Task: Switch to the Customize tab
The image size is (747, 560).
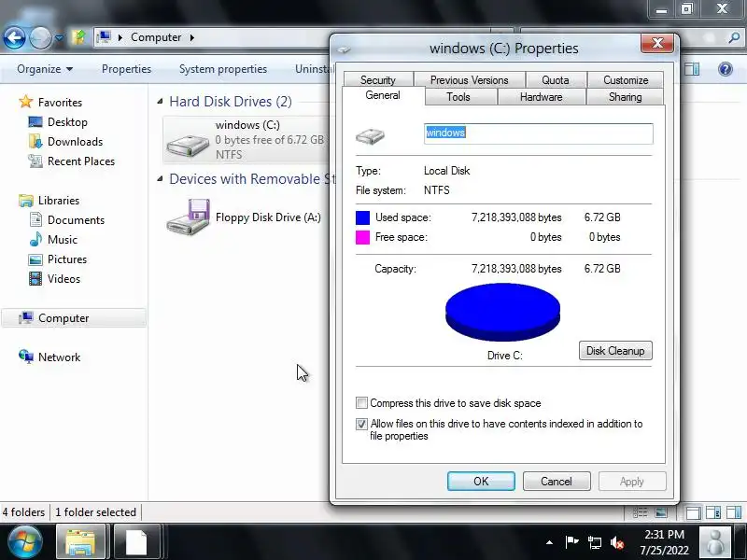Action: click(626, 80)
